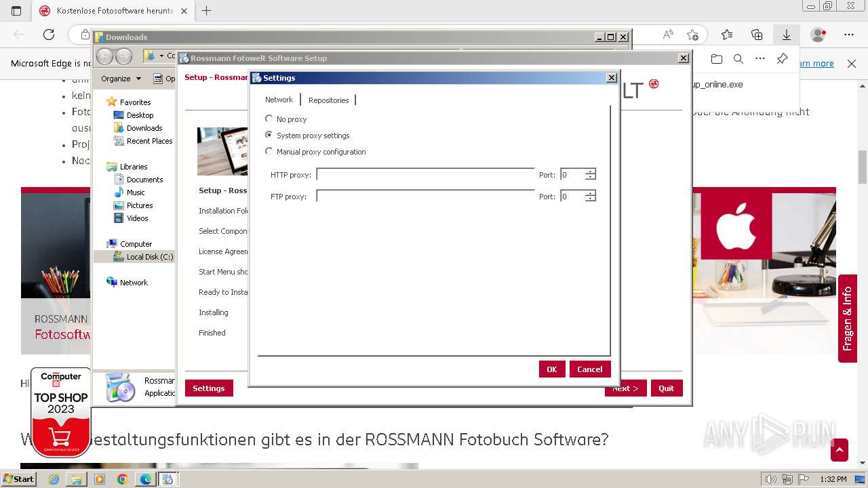Refresh the Edge browser page
This screenshot has height=488, width=868.
[x=49, y=35]
